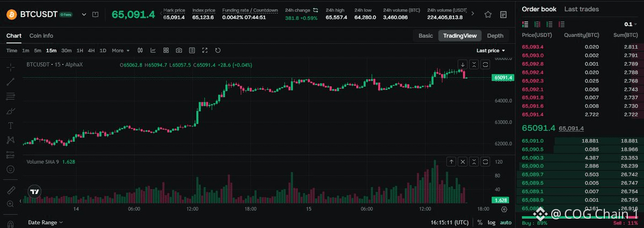644x228 pixels.
Task: Open the chart settings list icon
Action: pyautogui.click(x=192, y=51)
